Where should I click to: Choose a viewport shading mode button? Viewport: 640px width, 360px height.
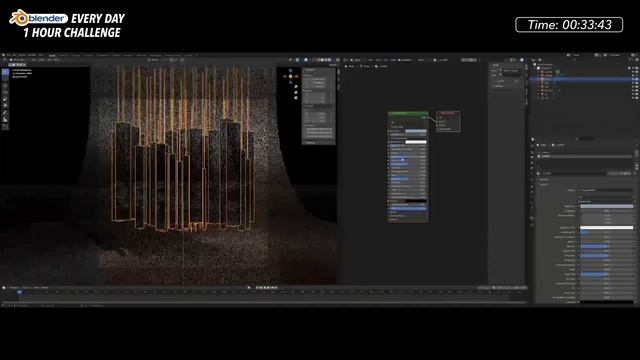[x=324, y=60]
